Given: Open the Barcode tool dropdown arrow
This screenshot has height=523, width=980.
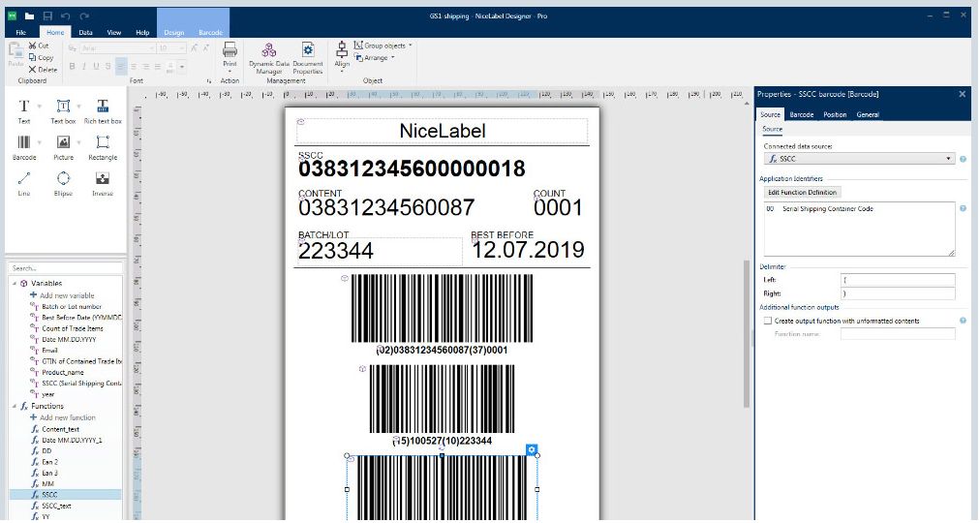Looking at the screenshot, I should coord(40,143).
